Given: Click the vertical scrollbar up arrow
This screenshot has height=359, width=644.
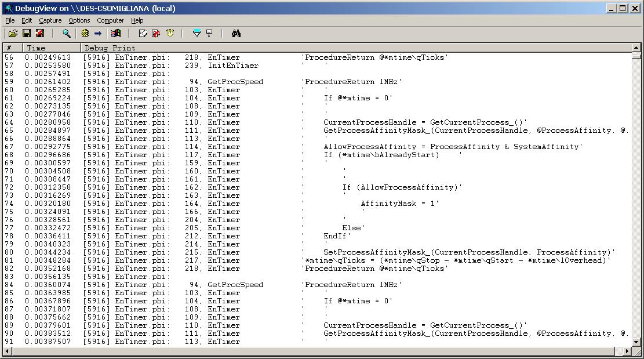Looking at the screenshot, I should 636,48.
